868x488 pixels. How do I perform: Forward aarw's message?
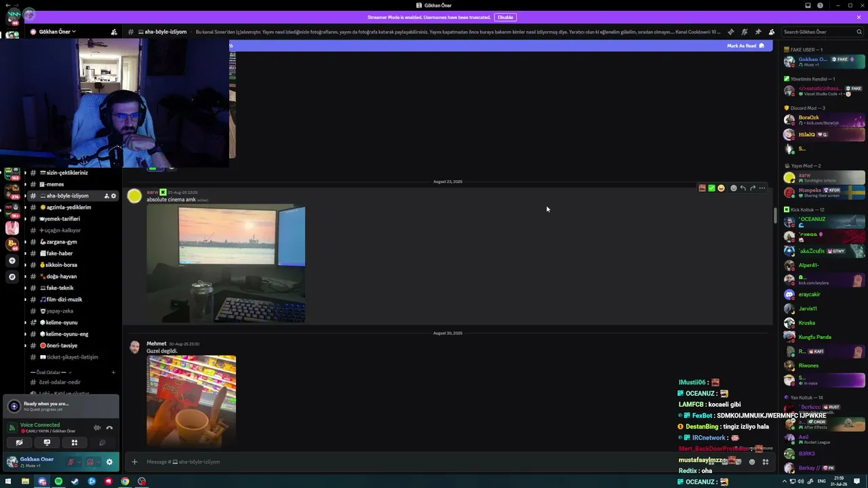point(753,188)
